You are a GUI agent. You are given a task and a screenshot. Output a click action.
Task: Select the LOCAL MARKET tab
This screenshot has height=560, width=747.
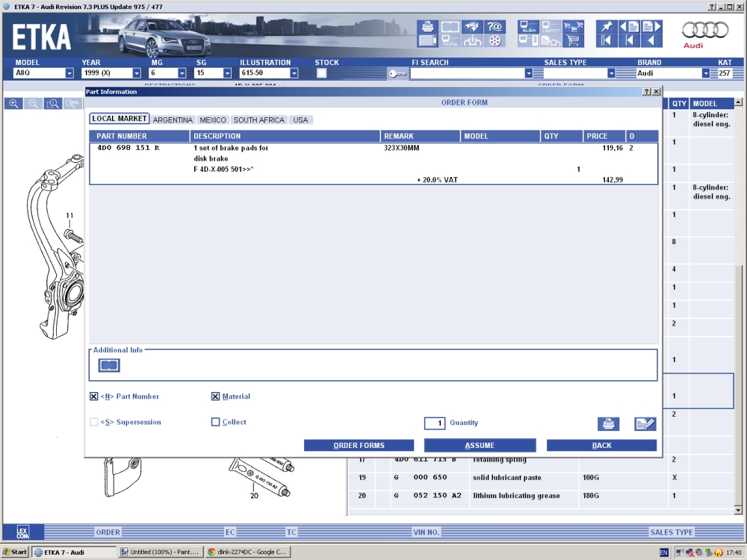pyautogui.click(x=119, y=119)
